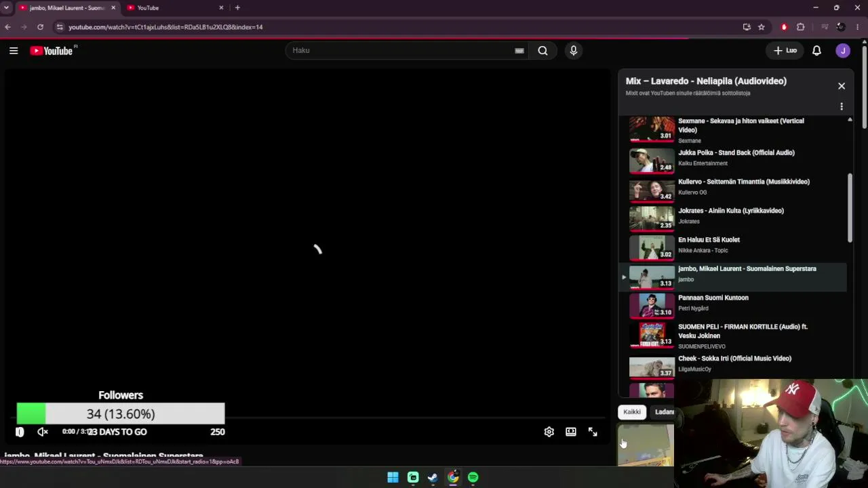Click the Jukka Poika Stand Back thumbnail

pyautogui.click(x=652, y=160)
